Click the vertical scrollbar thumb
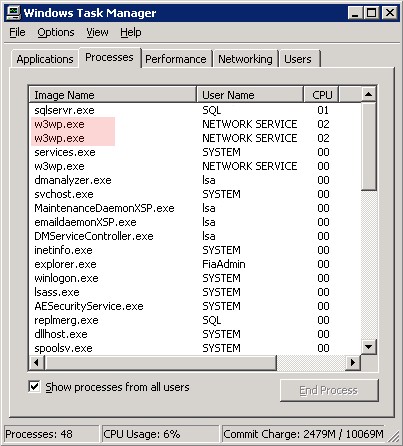This screenshot has width=403, height=446. point(368,146)
